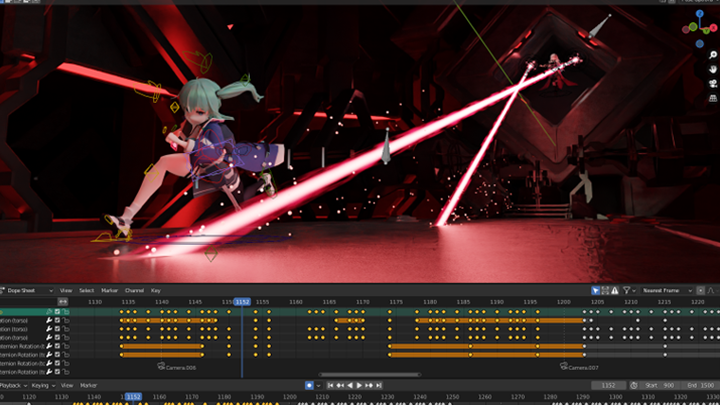Click frame 1300 on bottom timeline ruler
Viewport: 720px width, 405px height.
615,397
